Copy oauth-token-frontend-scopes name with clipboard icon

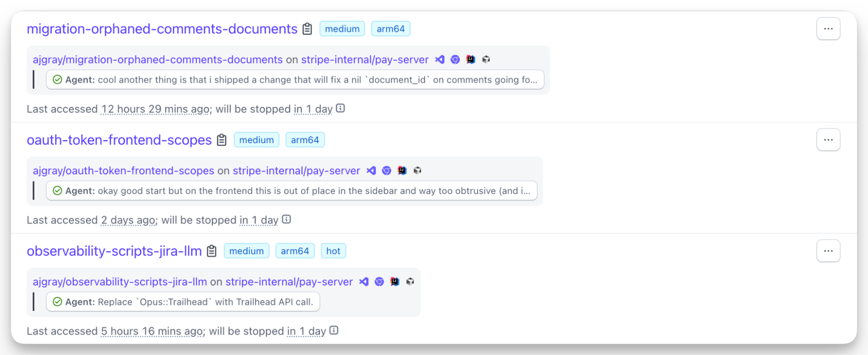(222, 140)
